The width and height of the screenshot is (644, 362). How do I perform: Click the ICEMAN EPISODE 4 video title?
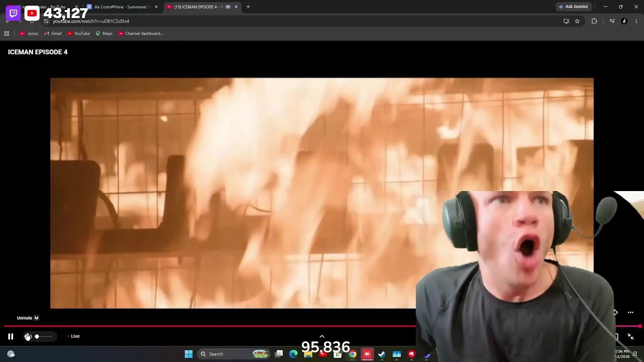point(38,52)
